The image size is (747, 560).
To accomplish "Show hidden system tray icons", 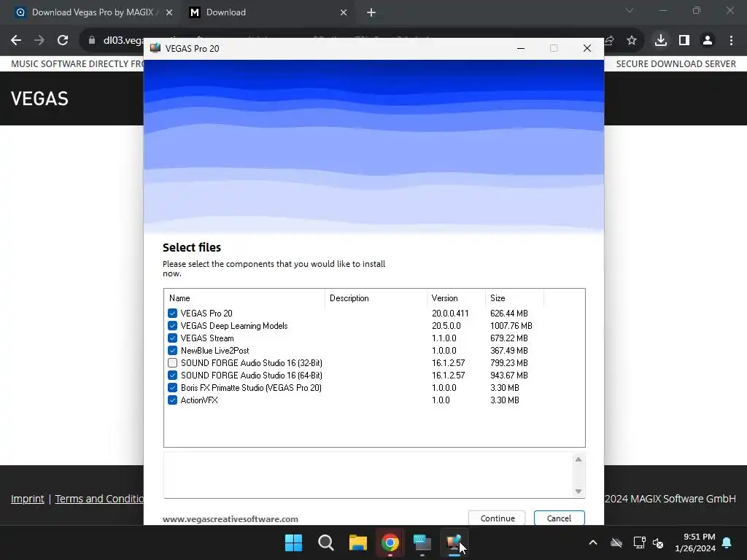I will click(593, 542).
